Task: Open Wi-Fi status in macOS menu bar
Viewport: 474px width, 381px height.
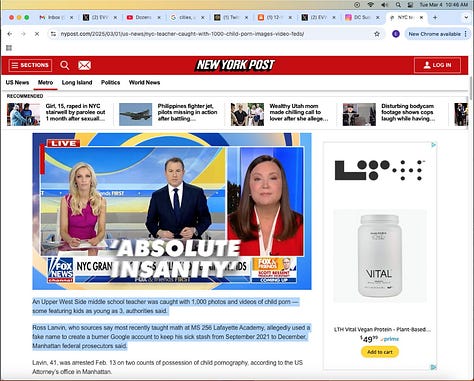Action: (x=370, y=5)
